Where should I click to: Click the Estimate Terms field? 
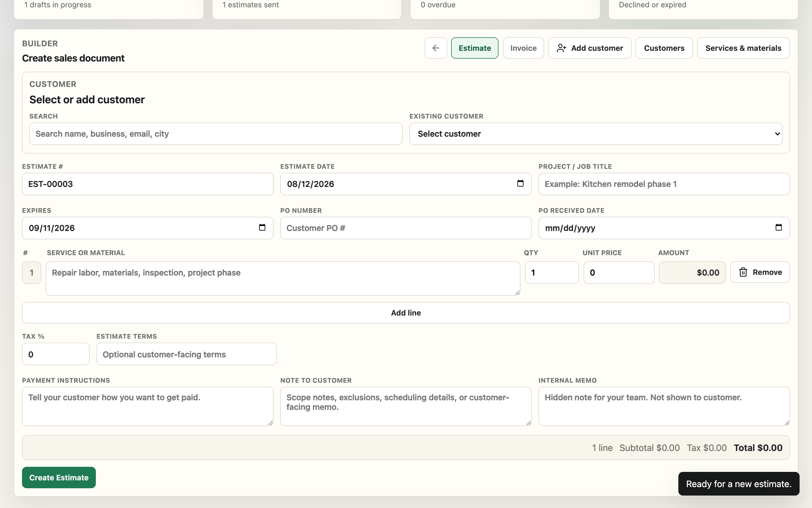click(x=187, y=354)
